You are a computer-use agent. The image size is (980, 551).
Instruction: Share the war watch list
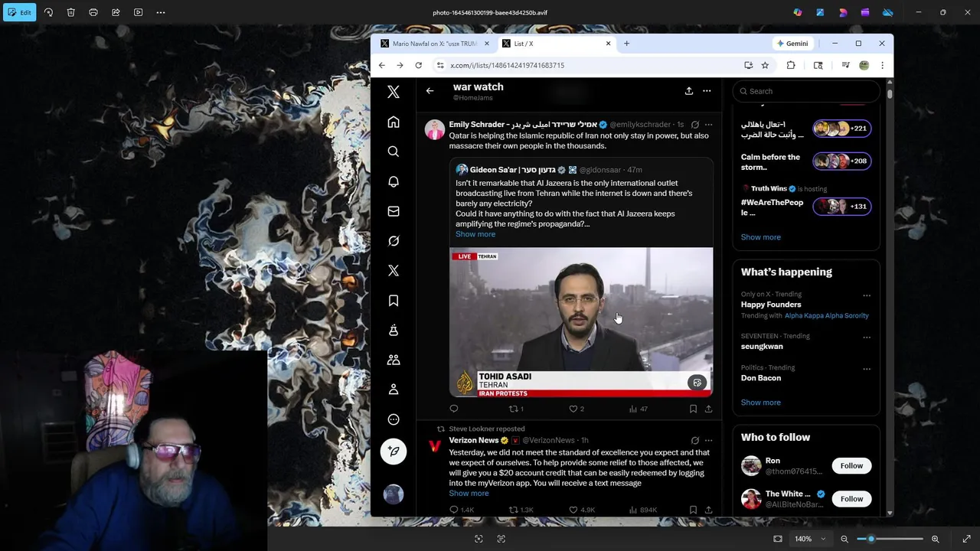tap(689, 91)
